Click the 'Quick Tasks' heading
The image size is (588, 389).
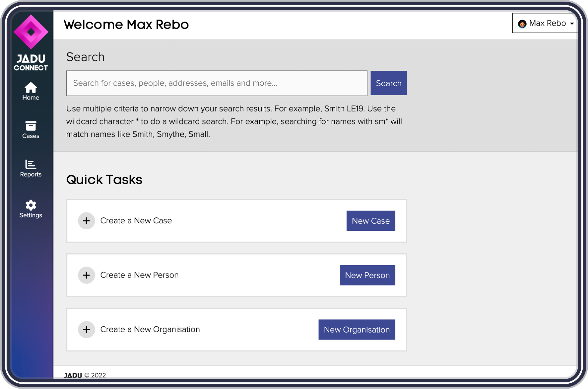coord(104,180)
